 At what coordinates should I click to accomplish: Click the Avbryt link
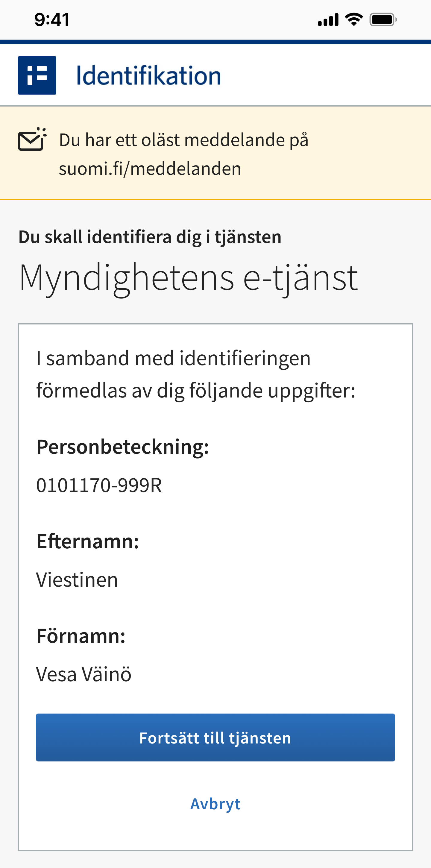click(x=215, y=804)
